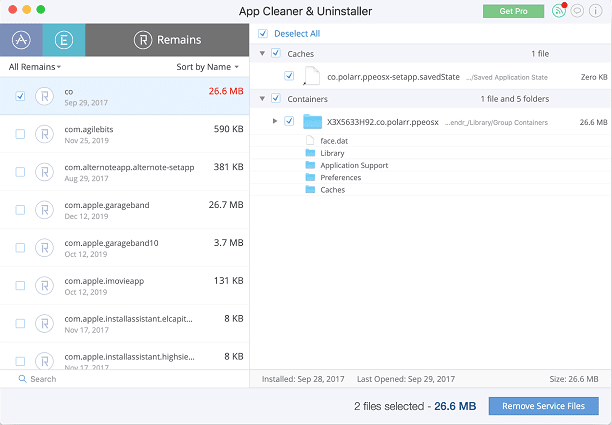
Task: Select the com.apple.imovieapp list entry
Action: pos(125,285)
